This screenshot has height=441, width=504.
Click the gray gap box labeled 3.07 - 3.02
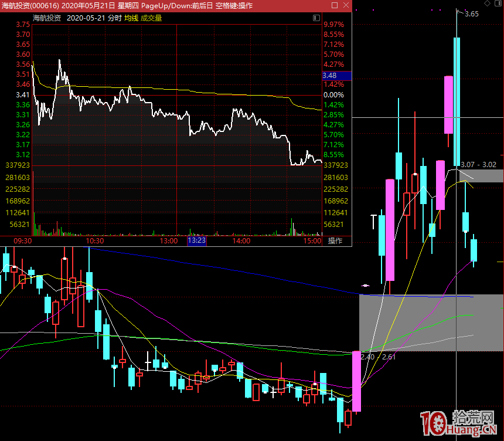click(481, 175)
